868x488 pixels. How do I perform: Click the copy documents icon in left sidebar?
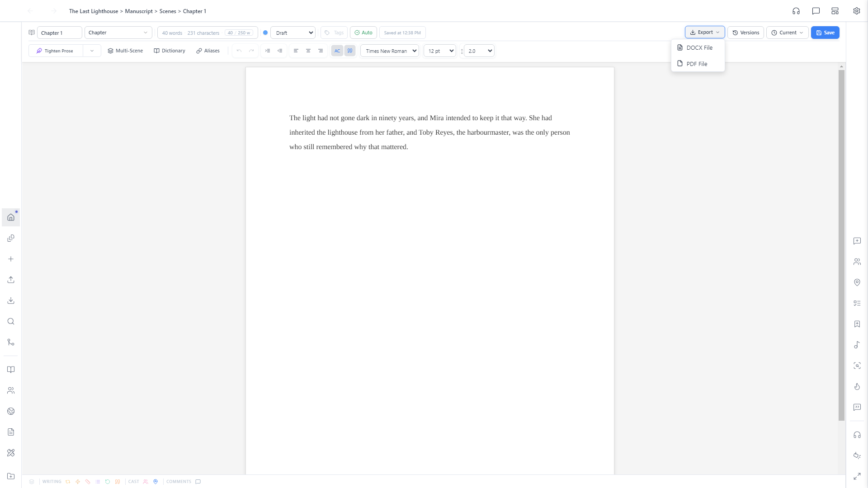(x=11, y=238)
